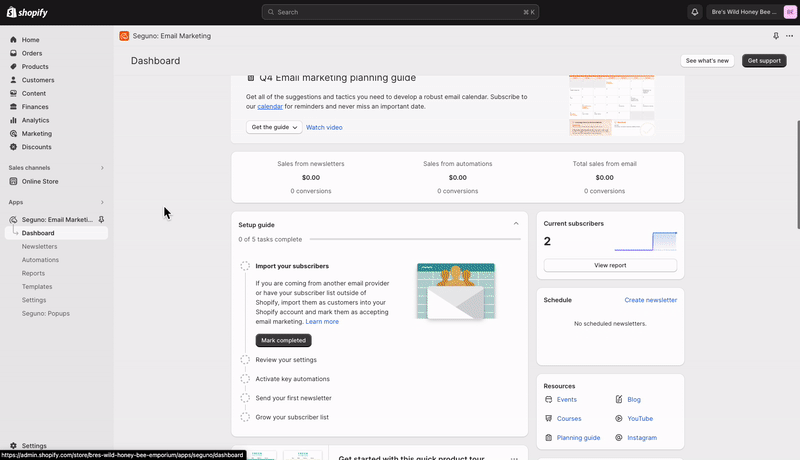Click the Content icon in sidebar

click(13, 93)
